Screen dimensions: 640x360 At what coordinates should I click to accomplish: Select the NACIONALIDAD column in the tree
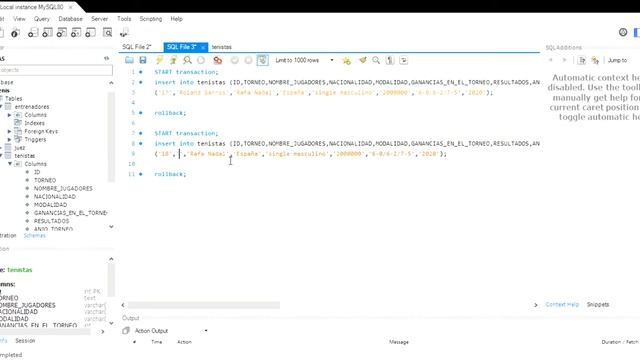(x=54, y=197)
